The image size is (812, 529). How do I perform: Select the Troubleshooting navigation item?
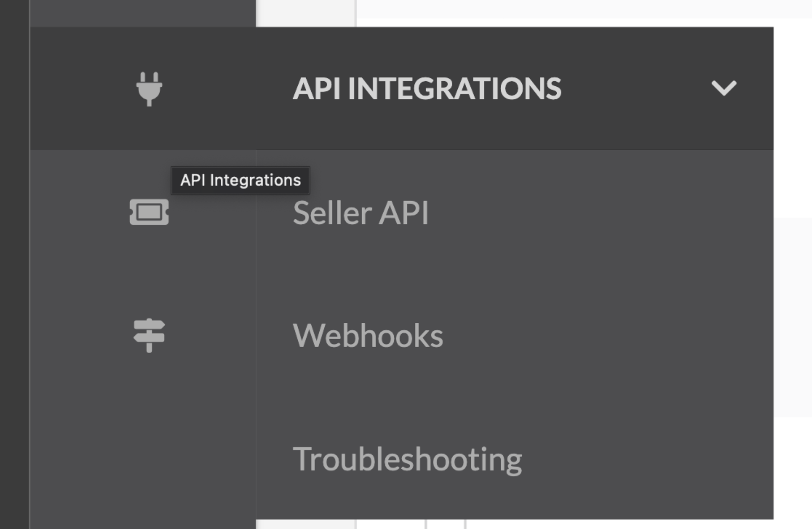point(407,459)
